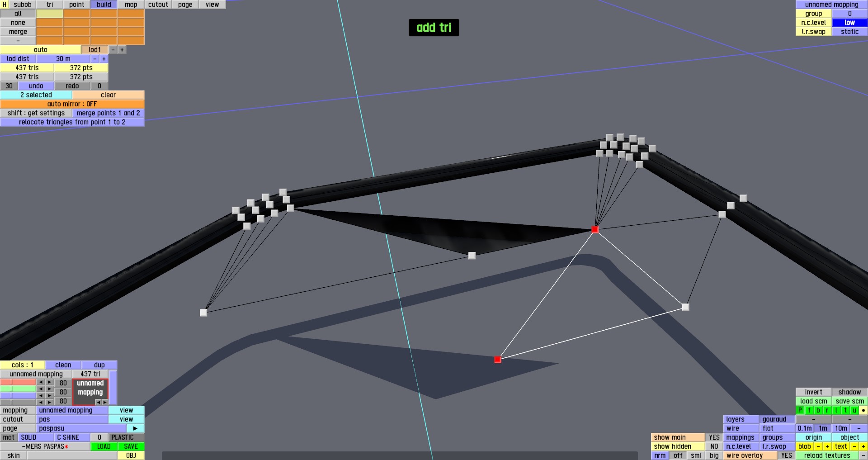This screenshot has height=460, width=868.
Task: Decrease the blue color value with left arrow
Action: pyautogui.click(x=41, y=396)
